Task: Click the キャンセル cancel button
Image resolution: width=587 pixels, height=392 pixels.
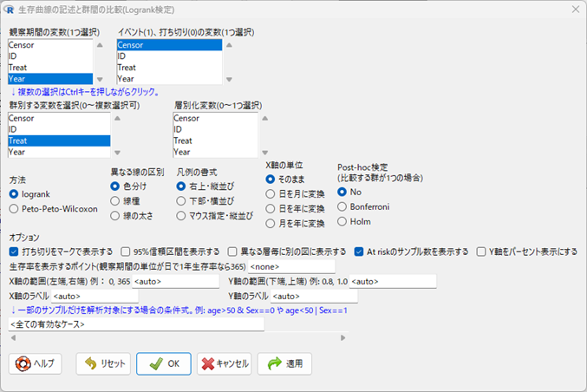Action: tap(224, 363)
